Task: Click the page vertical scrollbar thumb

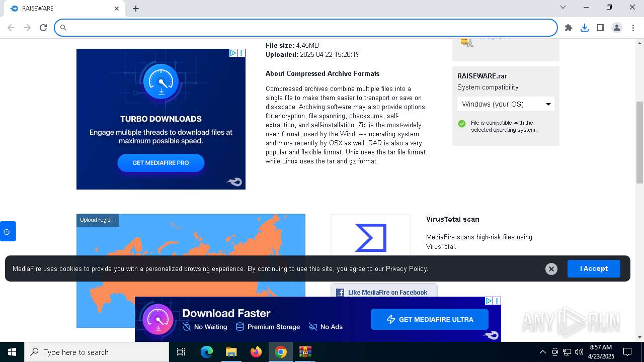Action: [639, 142]
